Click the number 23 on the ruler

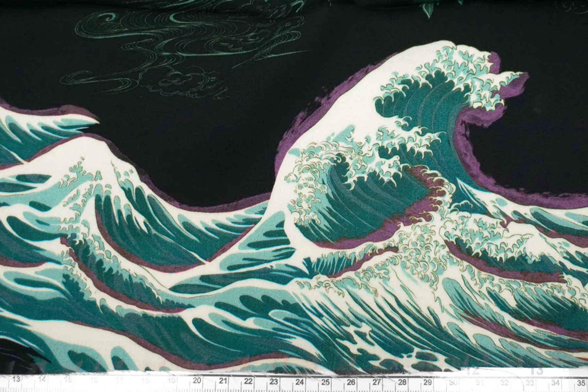pos(274,381)
